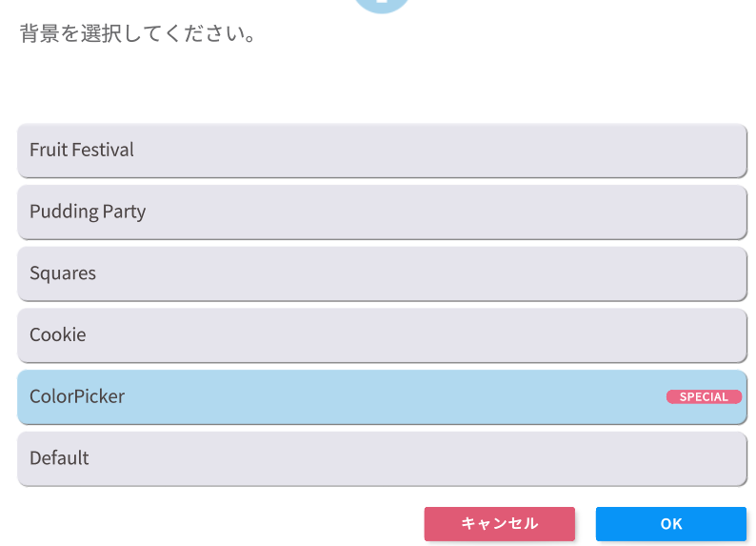Click the キャンセル text to dismiss dialog
Screen dimensions: 756x546
pos(500,524)
